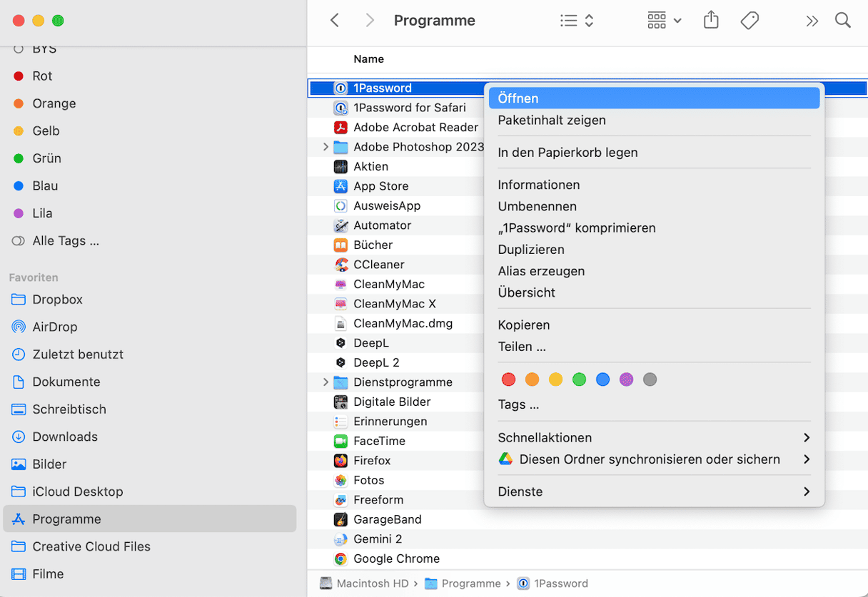Screen dimensions: 868x597
Task: Click the 1Password for Safari app icon
Action: [340, 108]
